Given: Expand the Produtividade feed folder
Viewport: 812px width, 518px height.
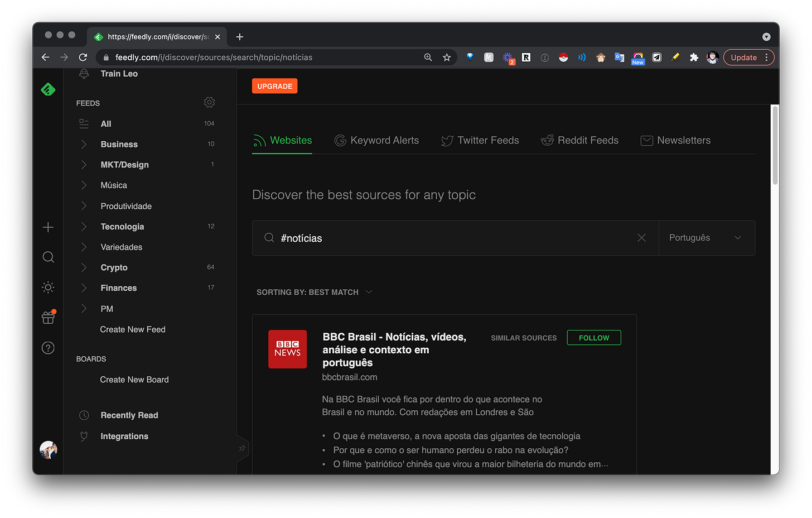Looking at the screenshot, I should [x=84, y=206].
